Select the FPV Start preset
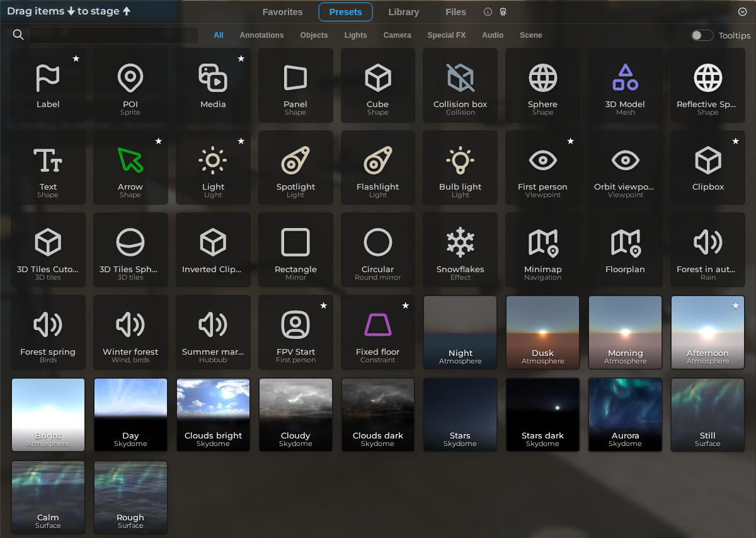The image size is (756, 538). point(295,333)
